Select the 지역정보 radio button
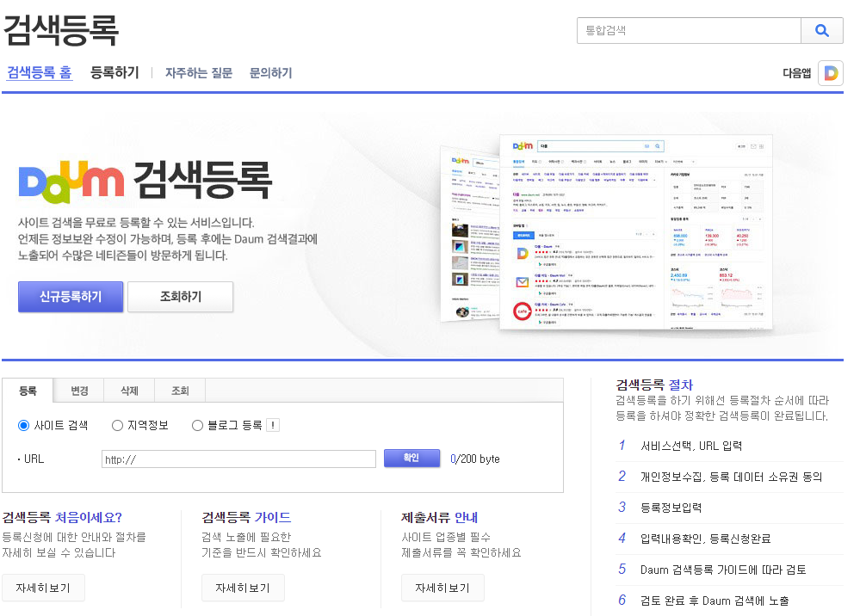 (x=117, y=425)
